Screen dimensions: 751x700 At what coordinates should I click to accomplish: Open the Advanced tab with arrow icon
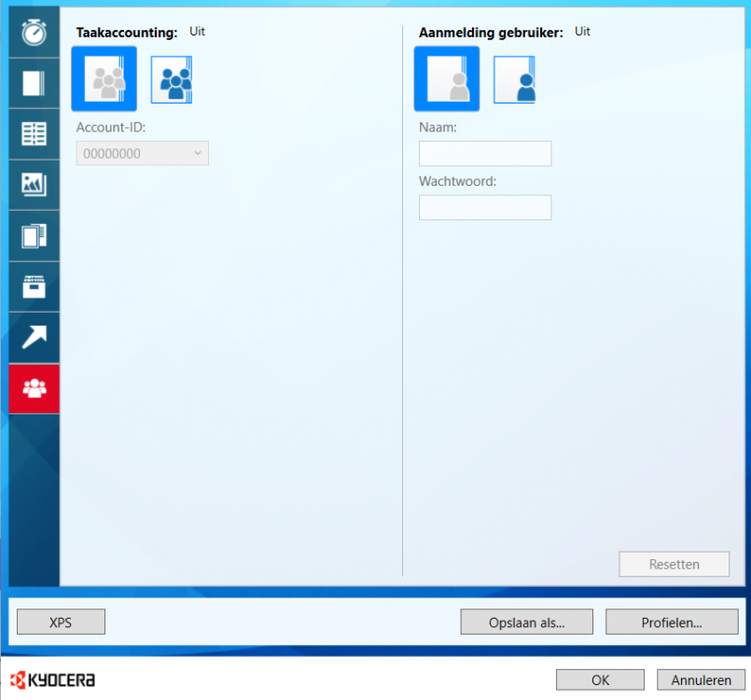pos(34,337)
